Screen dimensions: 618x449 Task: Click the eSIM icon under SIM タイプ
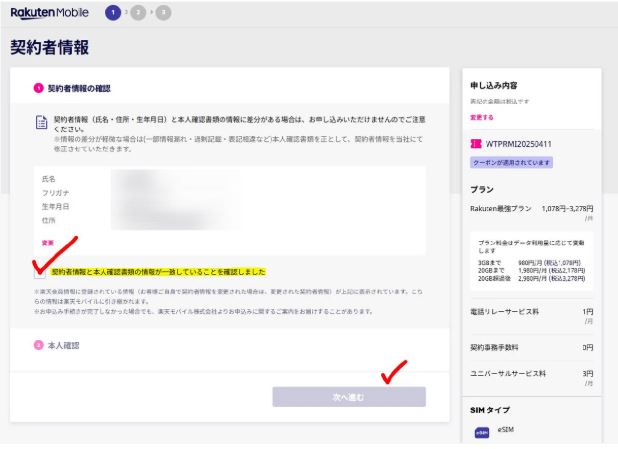(x=482, y=432)
